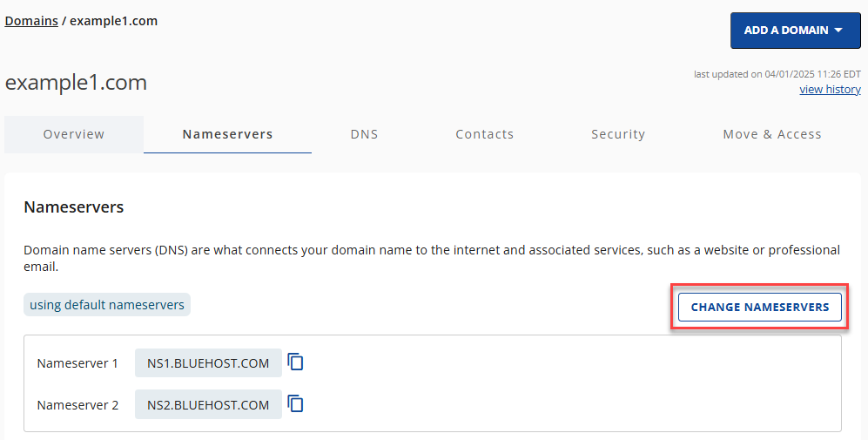Open the DNS tab

coord(364,134)
